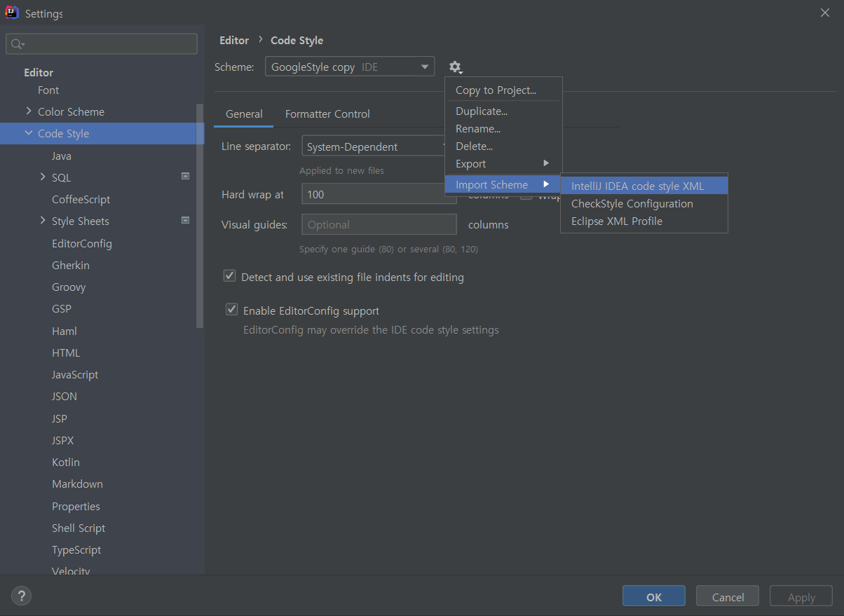Viewport: 844px width, 616px height.
Task: Toggle Enable EditorConfig support checkbox
Action: (x=231, y=310)
